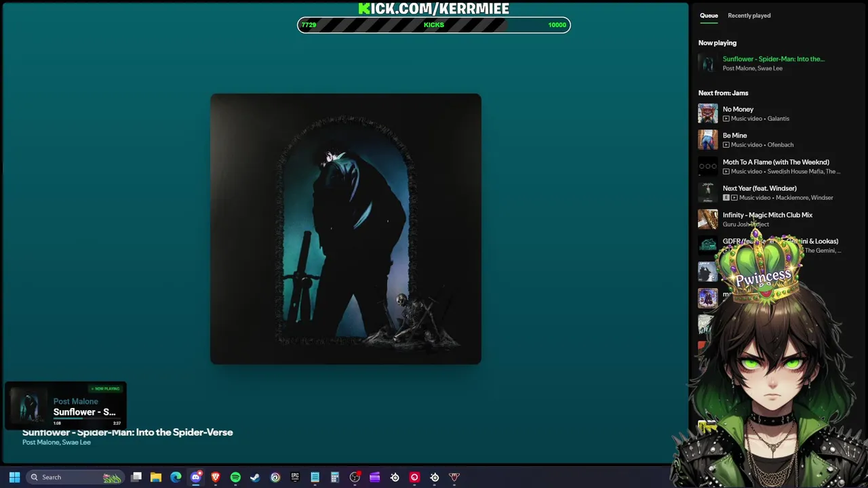
Task: Open Spotify from the taskbar
Action: (x=235, y=477)
